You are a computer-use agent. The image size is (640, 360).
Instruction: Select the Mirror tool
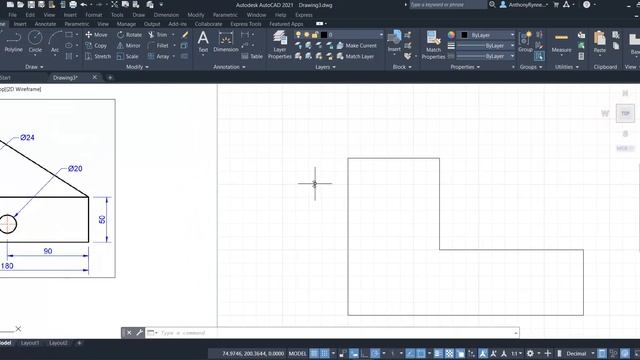tap(129, 46)
